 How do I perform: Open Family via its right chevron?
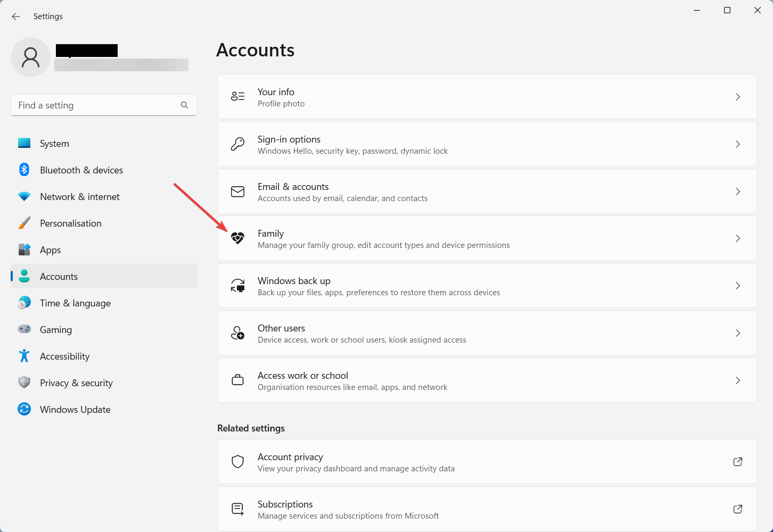(x=738, y=238)
